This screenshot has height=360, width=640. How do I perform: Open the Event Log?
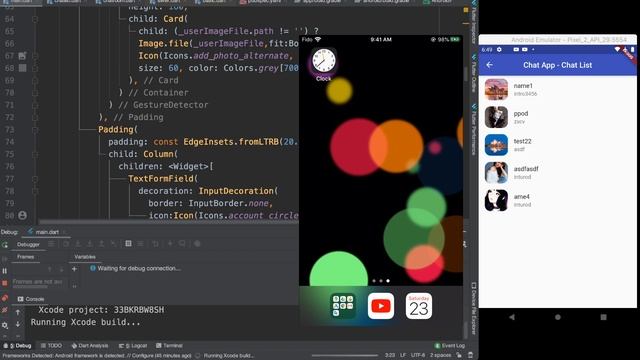450,346
